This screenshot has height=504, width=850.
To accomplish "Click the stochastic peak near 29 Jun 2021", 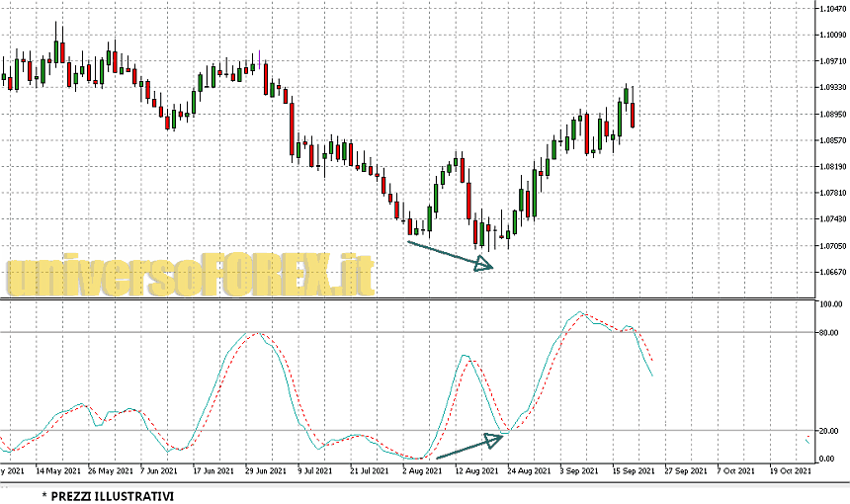I will click(256, 333).
